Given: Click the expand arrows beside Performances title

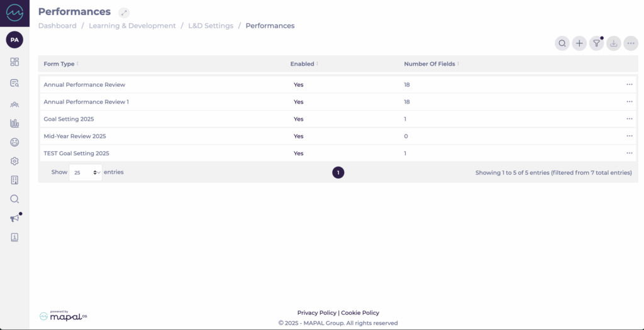Looking at the screenshot, I should click(x=124, y=13).
